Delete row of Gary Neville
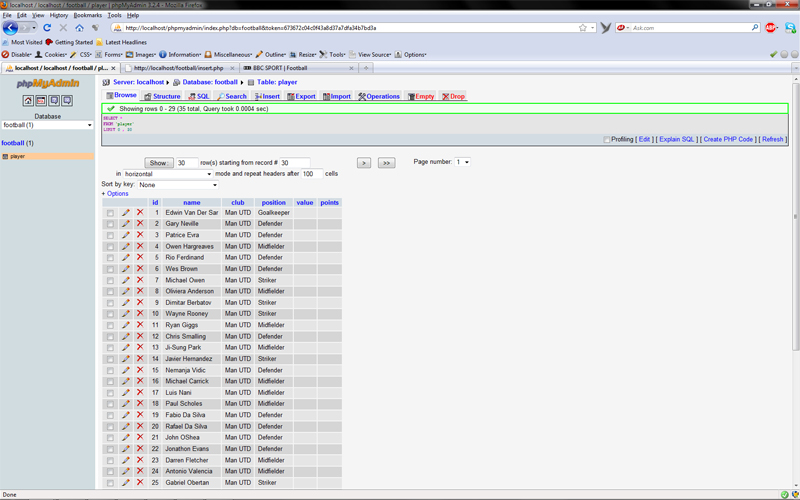800x500 pixels. pos(140,223)
